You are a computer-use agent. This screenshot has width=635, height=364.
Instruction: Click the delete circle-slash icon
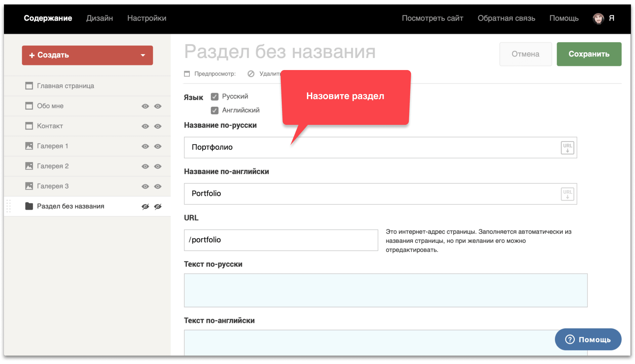(x=251, y=74)
